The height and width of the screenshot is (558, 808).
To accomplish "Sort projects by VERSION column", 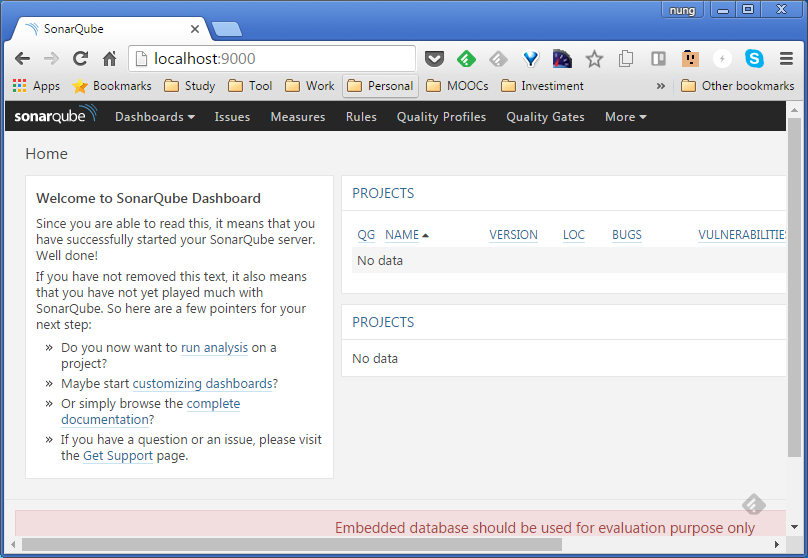I will 513,235.
